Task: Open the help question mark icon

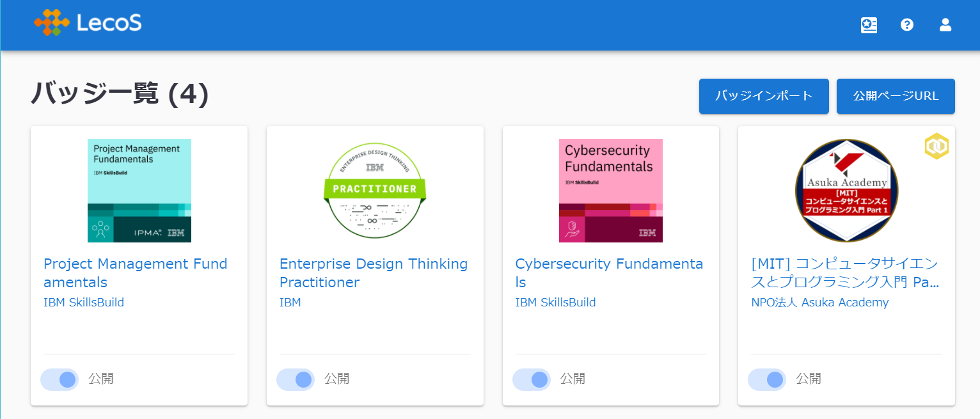Action: pos(907,25)
